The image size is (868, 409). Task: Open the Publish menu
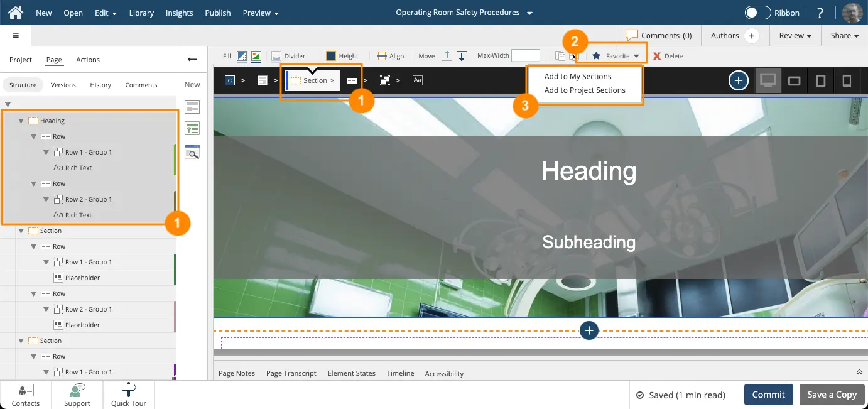click(x=218, y=13)
